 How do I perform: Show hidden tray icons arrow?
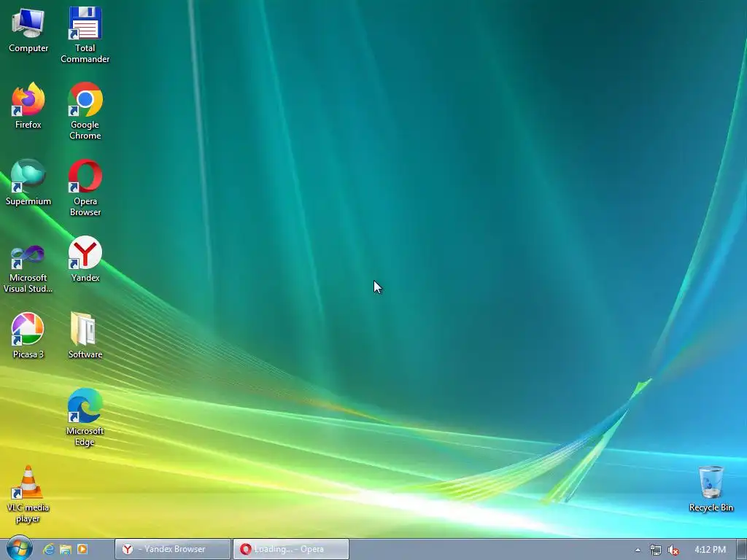[638, 550]
